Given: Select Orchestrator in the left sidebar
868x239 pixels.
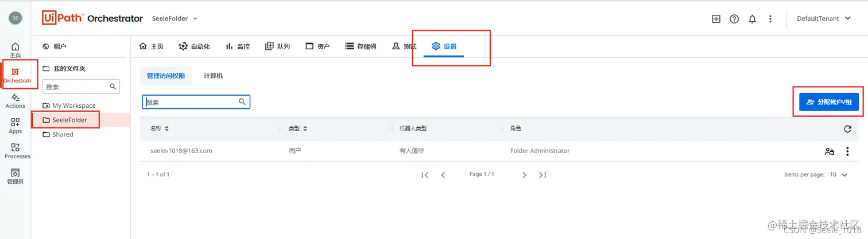Looking at the screenshot, I should pyautogui.click(x=17, y=75).
